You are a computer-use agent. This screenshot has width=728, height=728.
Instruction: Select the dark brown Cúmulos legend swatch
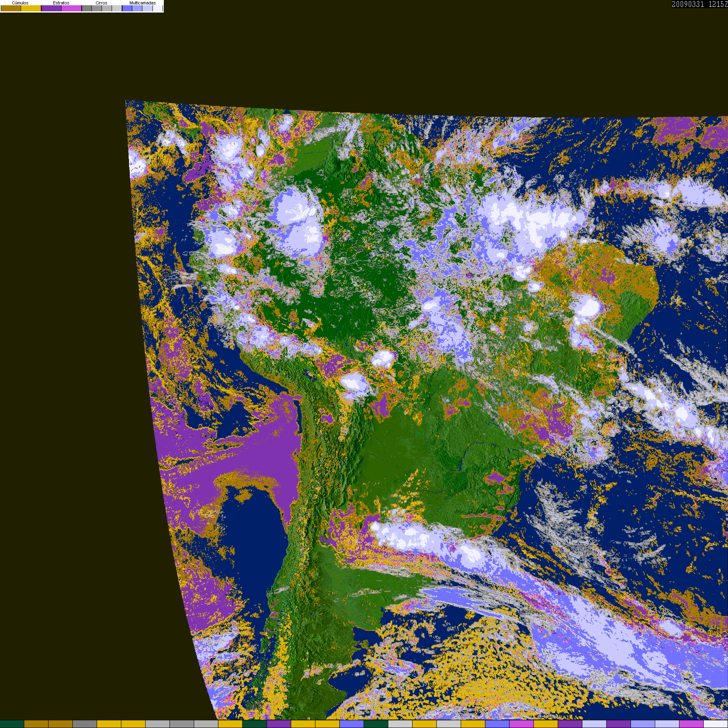coord(11,8)
